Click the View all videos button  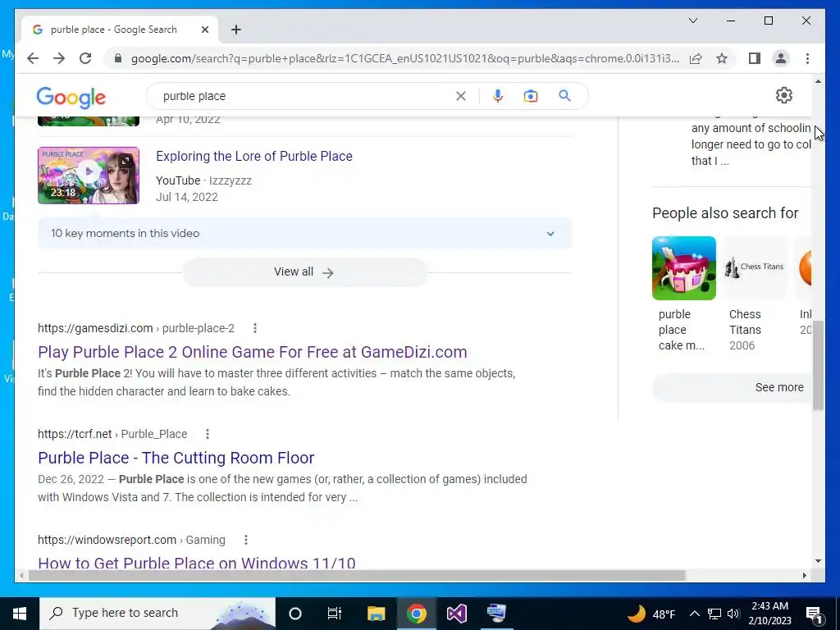point(305,272)
